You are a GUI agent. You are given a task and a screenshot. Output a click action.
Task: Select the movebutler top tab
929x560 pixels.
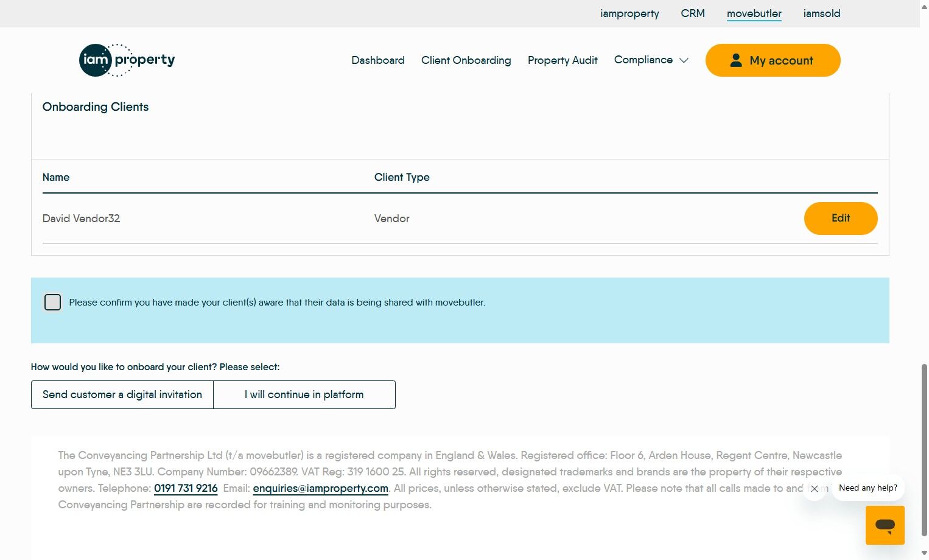(754, 13)
